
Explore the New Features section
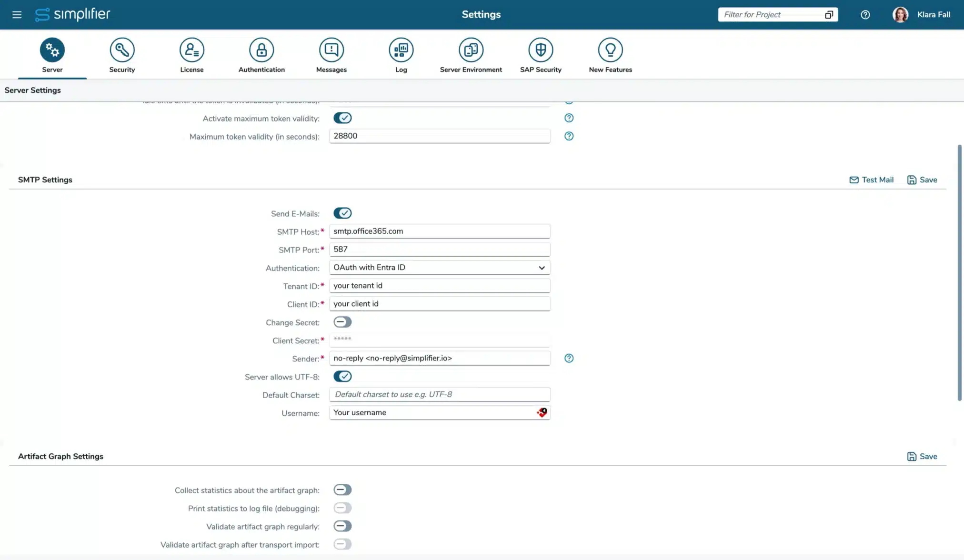coord(611,54)
